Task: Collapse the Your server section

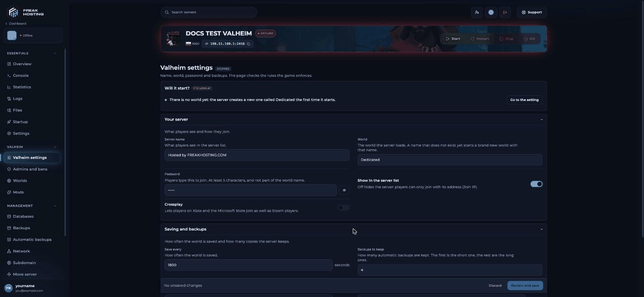Action: point(541,120)
